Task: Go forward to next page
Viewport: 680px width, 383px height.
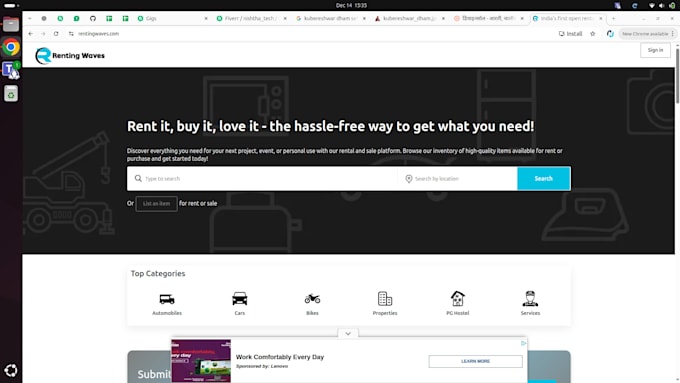Action: click(x=43, y=33)
